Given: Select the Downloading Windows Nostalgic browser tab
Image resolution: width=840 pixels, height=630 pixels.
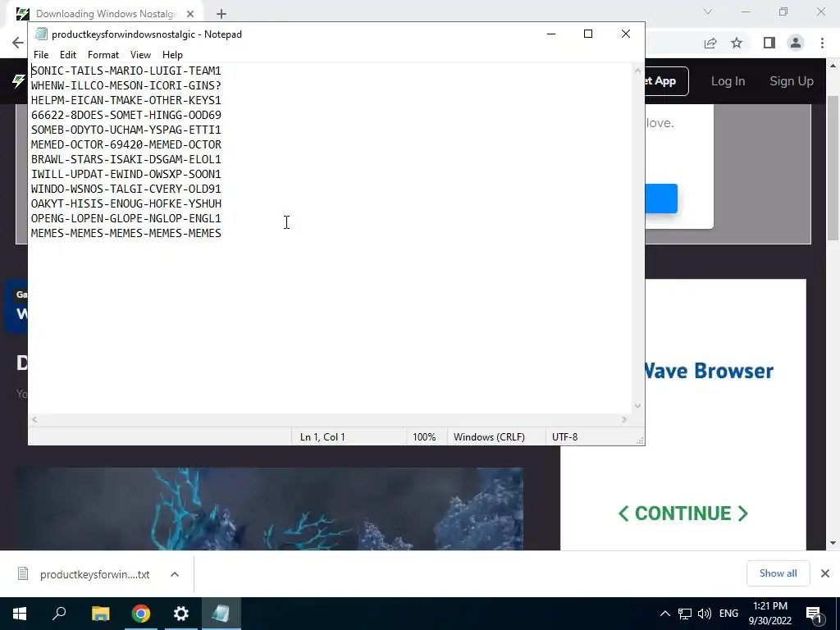Looking at the screenshot, I should coord(106,13).
